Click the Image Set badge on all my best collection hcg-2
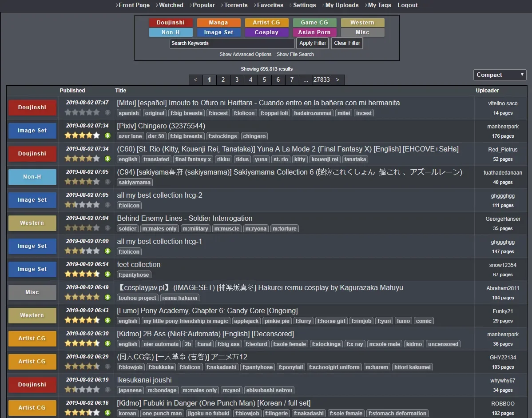 coord(32,200)
